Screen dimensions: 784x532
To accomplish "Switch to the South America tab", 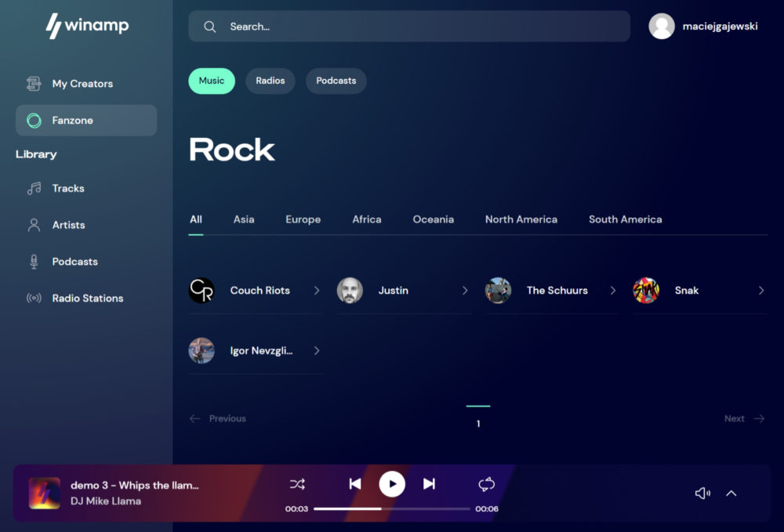I will [x=626, y=219].
